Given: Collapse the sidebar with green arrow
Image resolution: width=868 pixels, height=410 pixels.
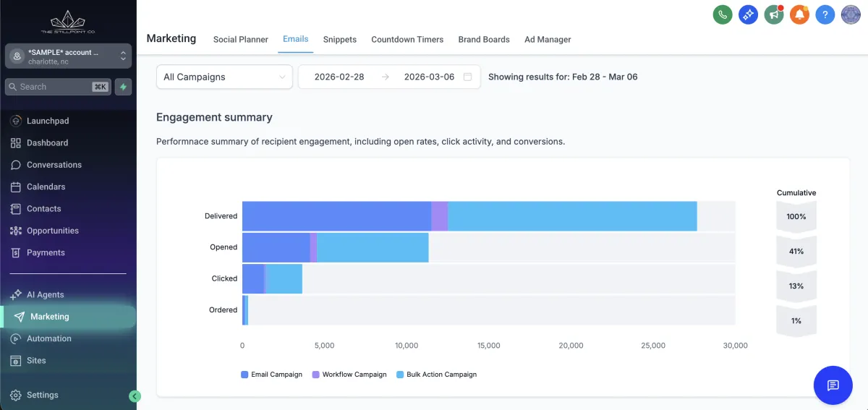Looking at the screenshot, I should pos(135,396).
